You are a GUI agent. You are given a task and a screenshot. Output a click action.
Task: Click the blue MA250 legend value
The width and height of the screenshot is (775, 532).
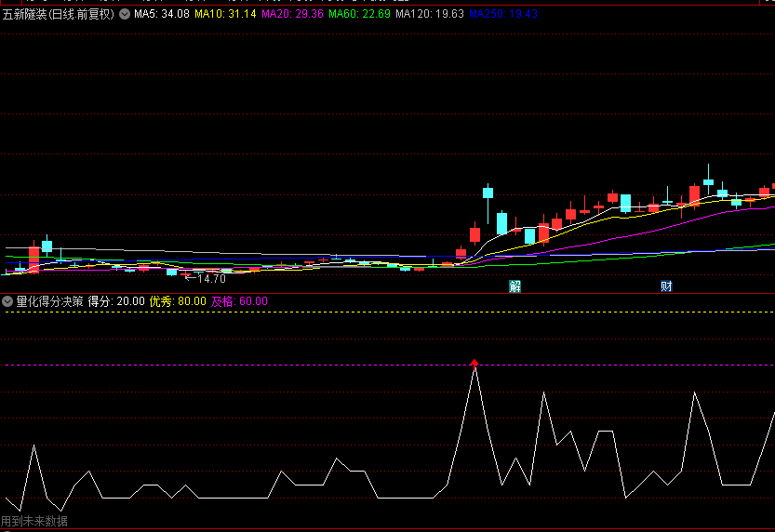pos(502,14)
